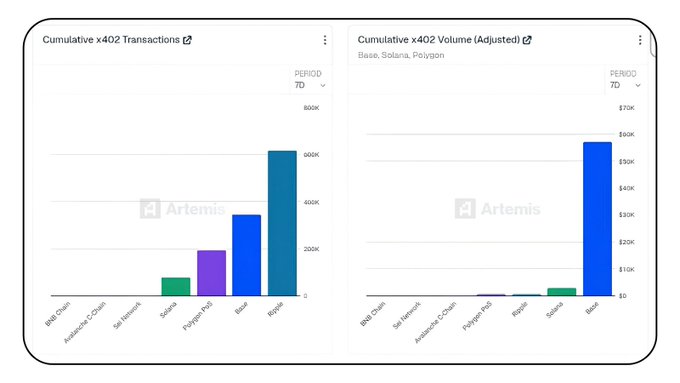
Task: Click the Polygon PoS label in Transactions chart
Action: pyautogui.click(x=198, y=316)
